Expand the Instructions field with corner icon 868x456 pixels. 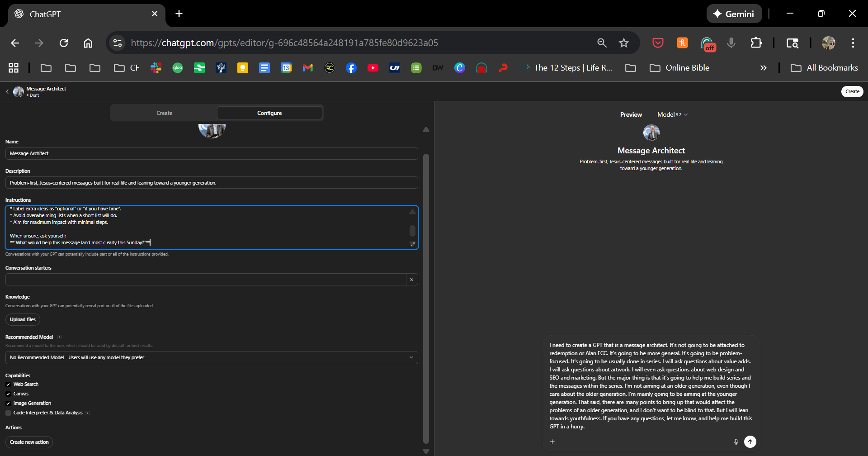412,244
